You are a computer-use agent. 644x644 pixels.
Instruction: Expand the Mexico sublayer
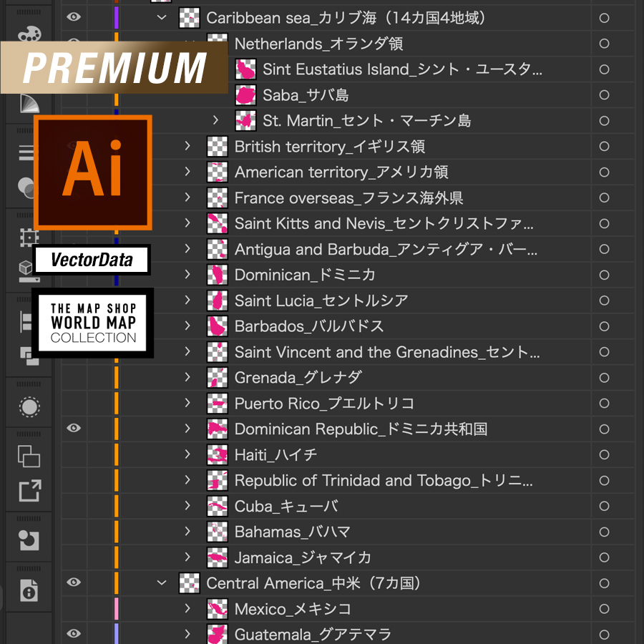point(187,608)
